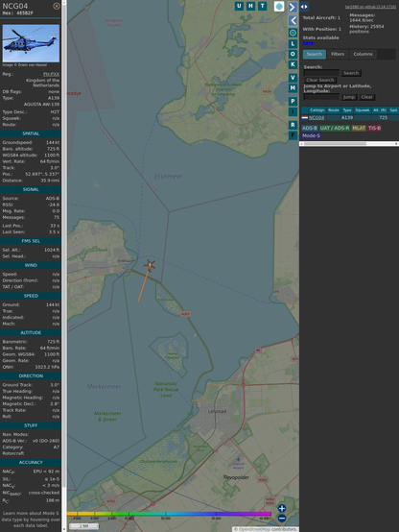Toggle the M map button
Screen dimensions: 399x532
[293, 88]
